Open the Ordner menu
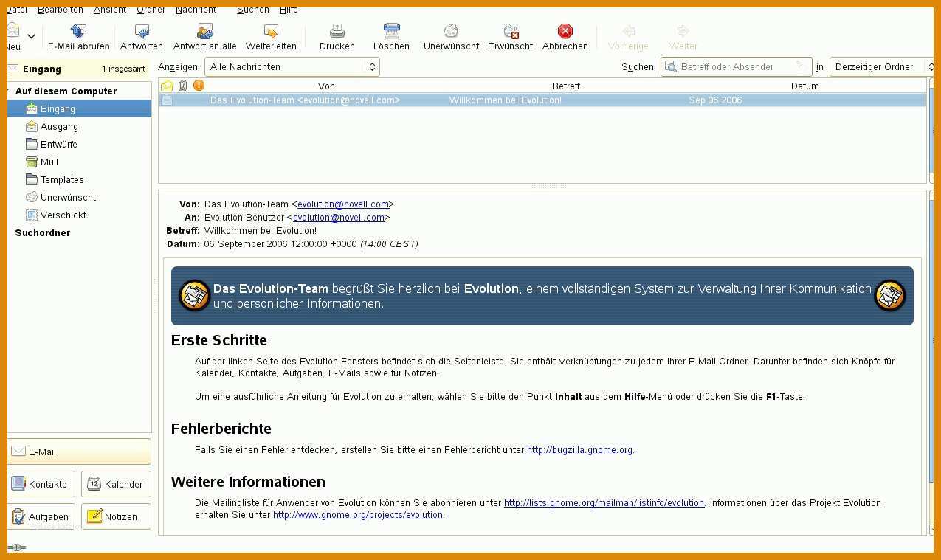 (151, 10)
